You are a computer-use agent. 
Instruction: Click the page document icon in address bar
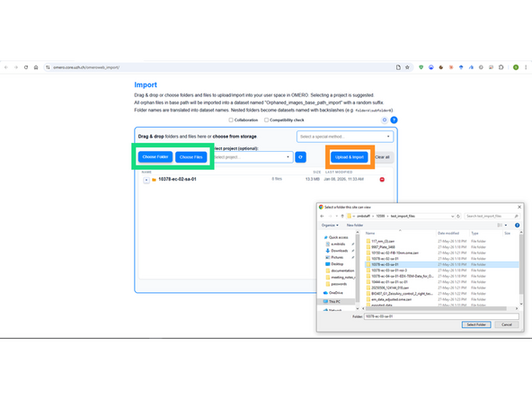[398, 67]
